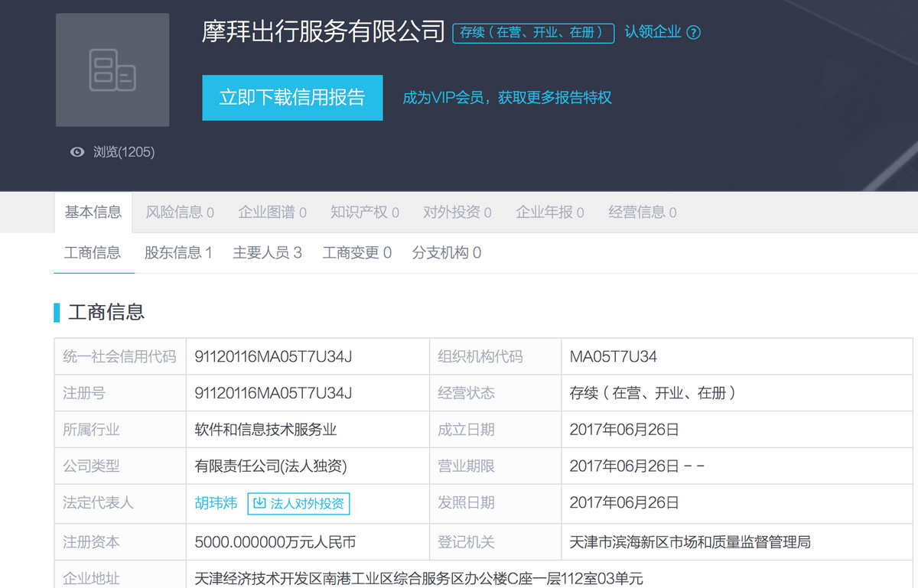Switch to the 风险信息 tab
The image size is (918, 588).
click(x=180, y=213)
